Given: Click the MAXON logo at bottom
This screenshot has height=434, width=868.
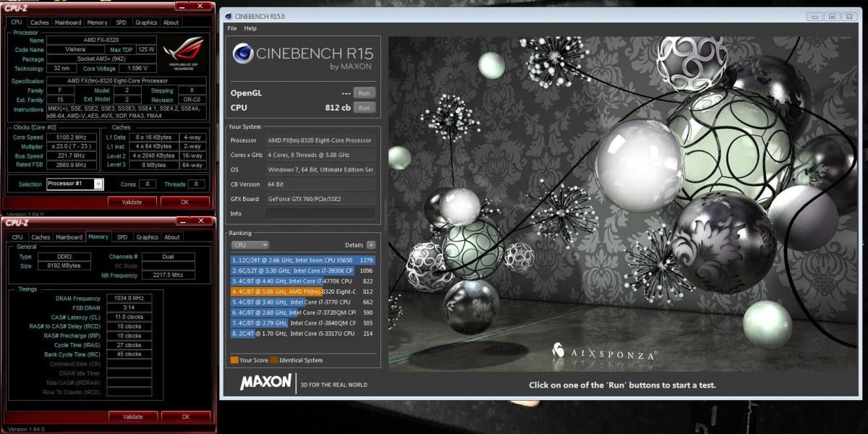Looking at the screenshot, I should pyautogui.click(x=265, y=382).
